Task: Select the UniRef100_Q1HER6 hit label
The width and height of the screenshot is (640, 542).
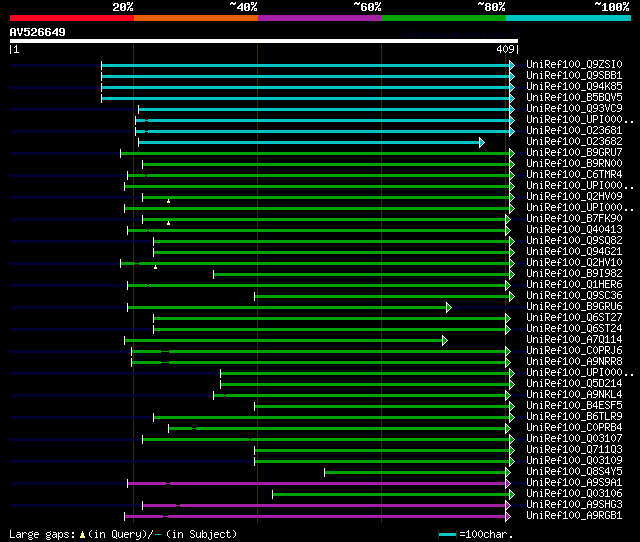Action: (574, 285)
